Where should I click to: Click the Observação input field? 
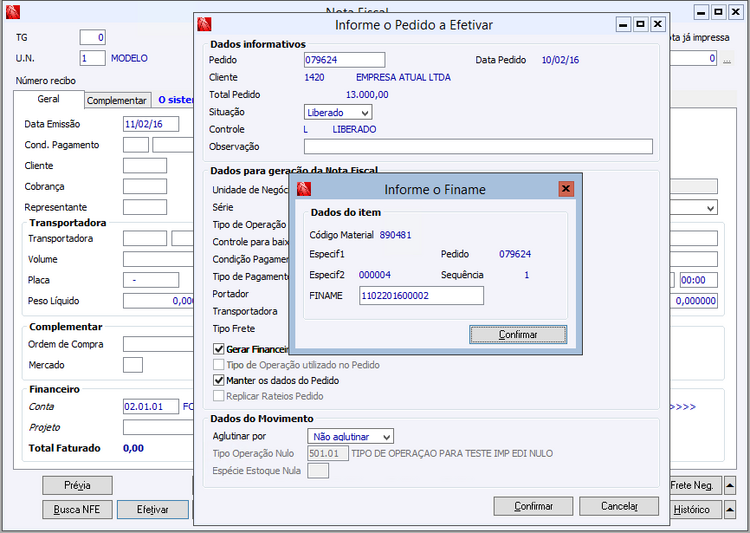coord(478,146)
